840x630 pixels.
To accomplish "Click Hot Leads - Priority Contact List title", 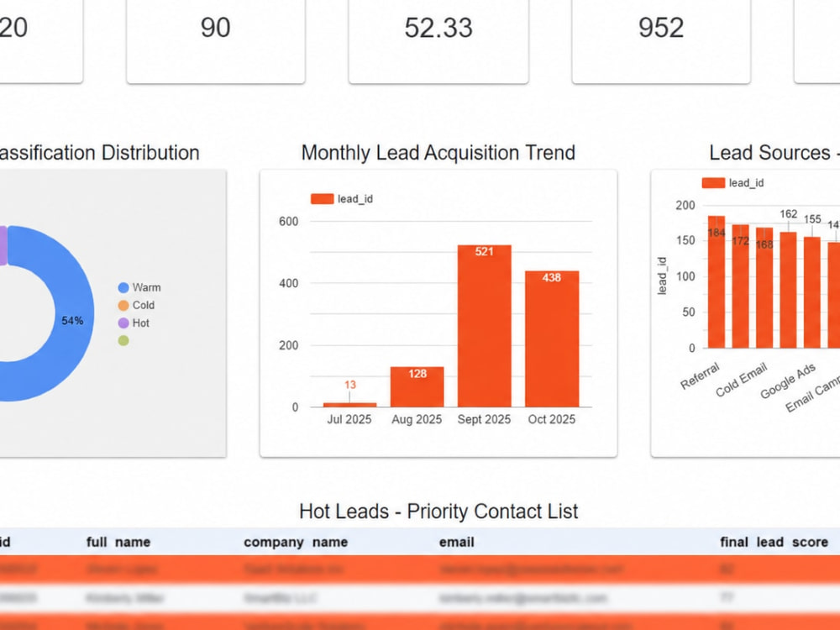I will tap(438, 511).
